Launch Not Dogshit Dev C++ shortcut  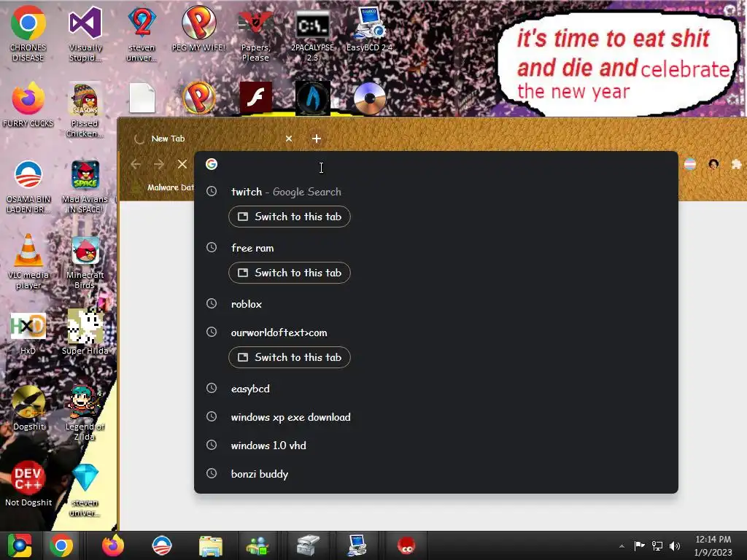pyautogui.click(x=28, y=484)
